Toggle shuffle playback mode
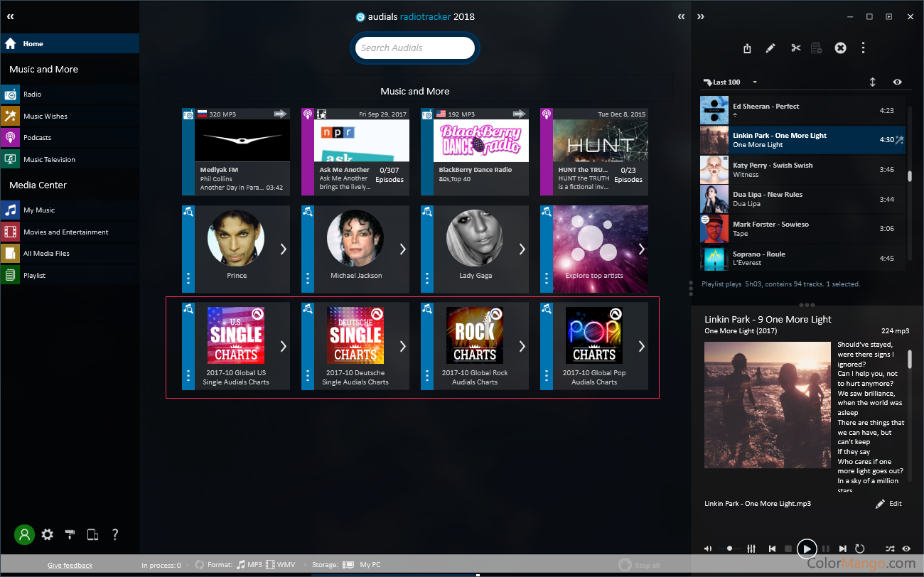Screen dimensions: 924x577 tap(890, 549)
